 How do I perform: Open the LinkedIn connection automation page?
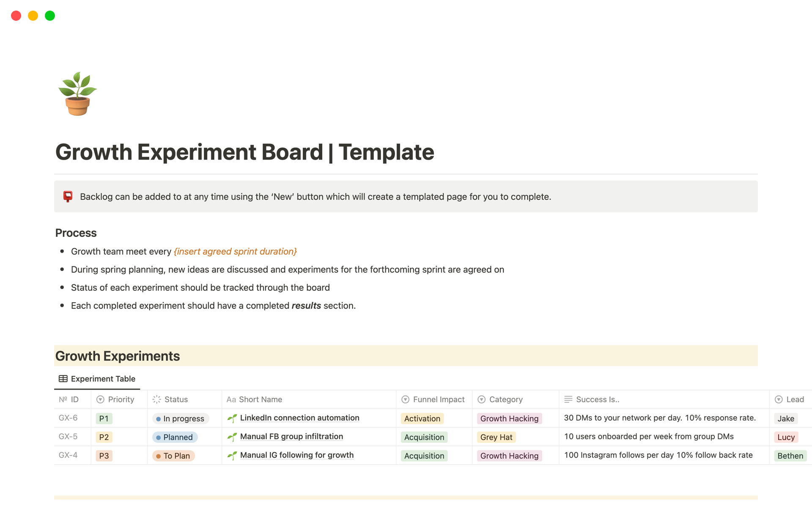(x=299, y=418)
